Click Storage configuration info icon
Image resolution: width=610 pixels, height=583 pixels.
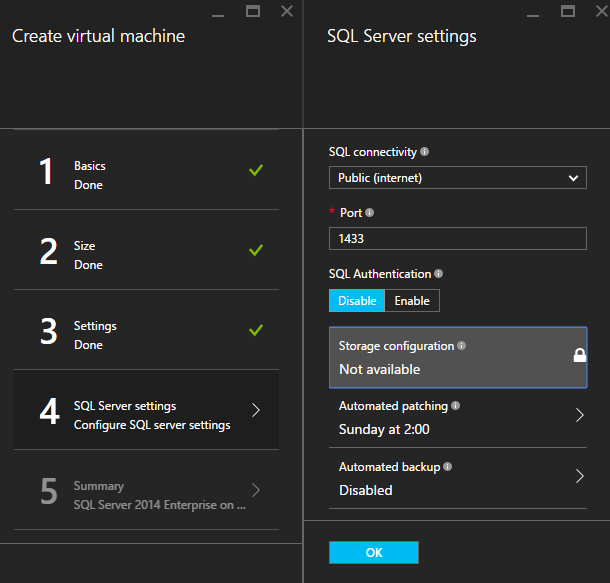coord(461,346)
